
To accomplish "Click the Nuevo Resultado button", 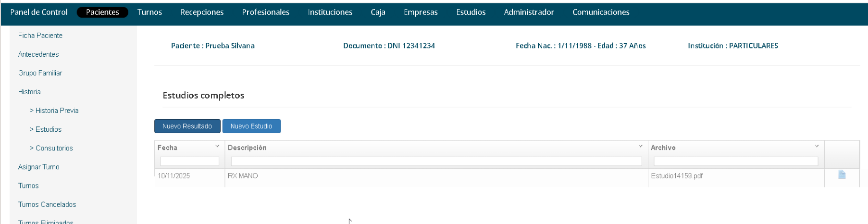I will pyautogui.click(x=187, y=126).
